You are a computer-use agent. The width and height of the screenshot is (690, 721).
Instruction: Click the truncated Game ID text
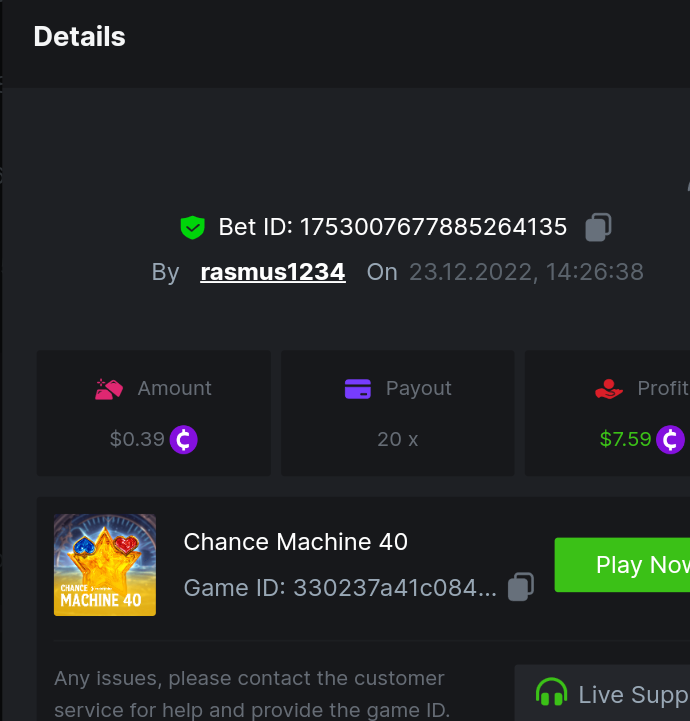[340, 587]
